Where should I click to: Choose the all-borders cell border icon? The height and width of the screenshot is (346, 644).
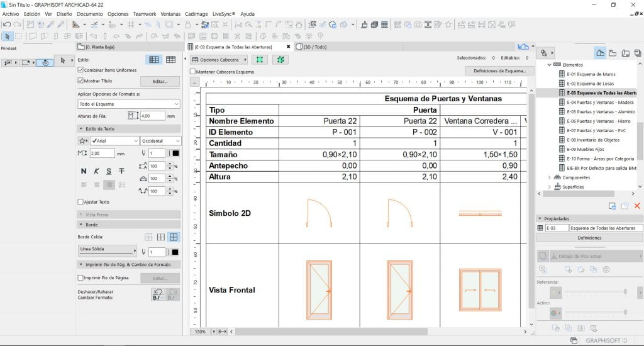[x=174, y=237]
